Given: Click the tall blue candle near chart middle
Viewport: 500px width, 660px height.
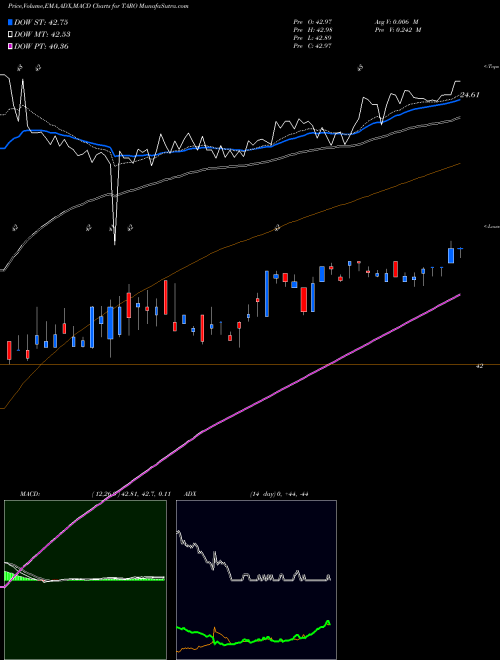Looking at the screenshot, I should tap(267, 294).
